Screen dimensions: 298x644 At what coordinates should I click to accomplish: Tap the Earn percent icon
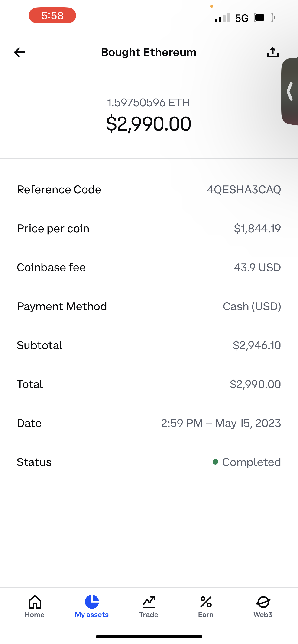click(206, 602)
